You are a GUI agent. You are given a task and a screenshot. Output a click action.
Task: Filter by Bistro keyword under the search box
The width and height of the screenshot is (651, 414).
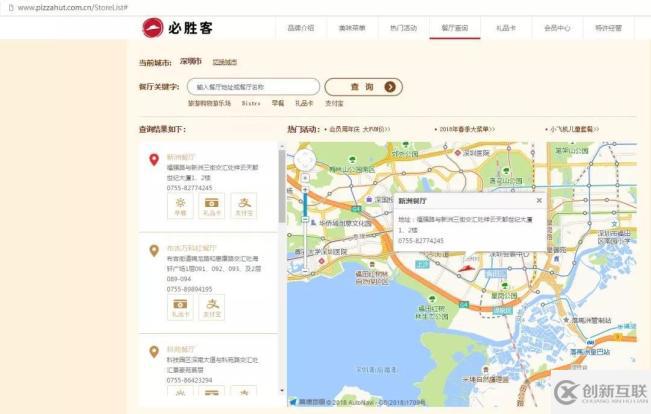click(x=251, y=103)
